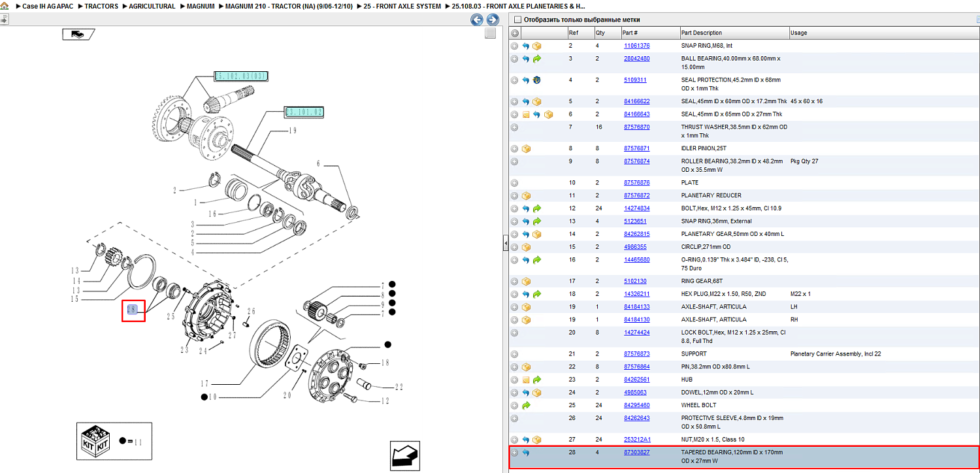The height and width of the screenshot is (473, 980).
Task: Click the home icon in the breadcrumb
Action: coord(5,6)
